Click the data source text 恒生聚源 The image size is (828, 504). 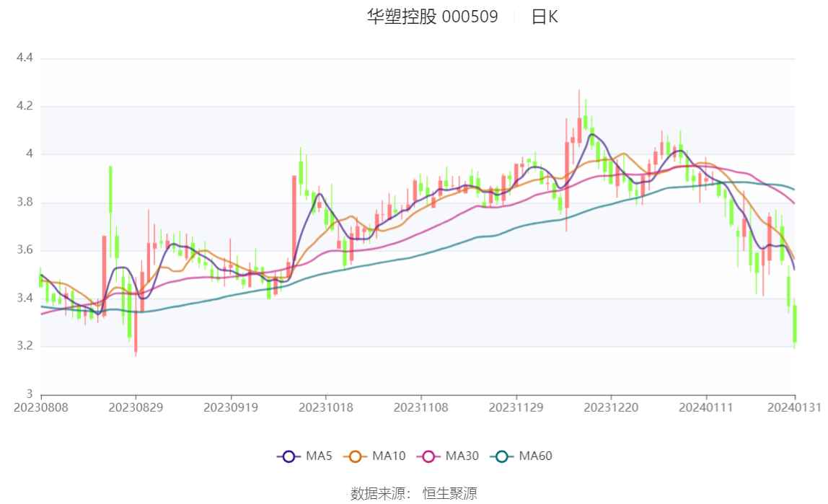pos(450,493)
